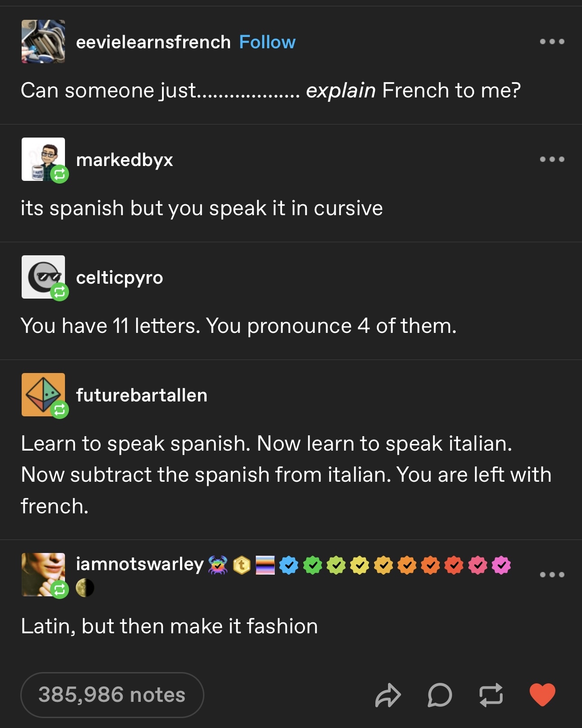Visit celticpyro blog by username

[120, 277]
